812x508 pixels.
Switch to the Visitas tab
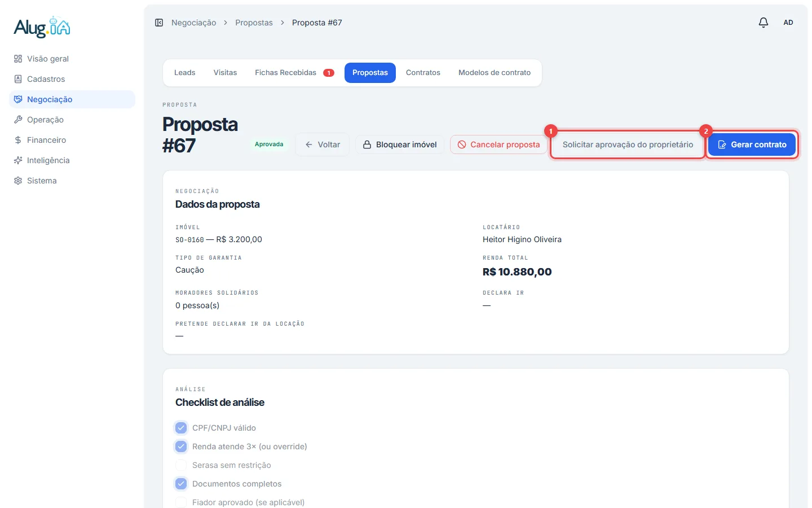pyautogui.click(x=225, y=73)
